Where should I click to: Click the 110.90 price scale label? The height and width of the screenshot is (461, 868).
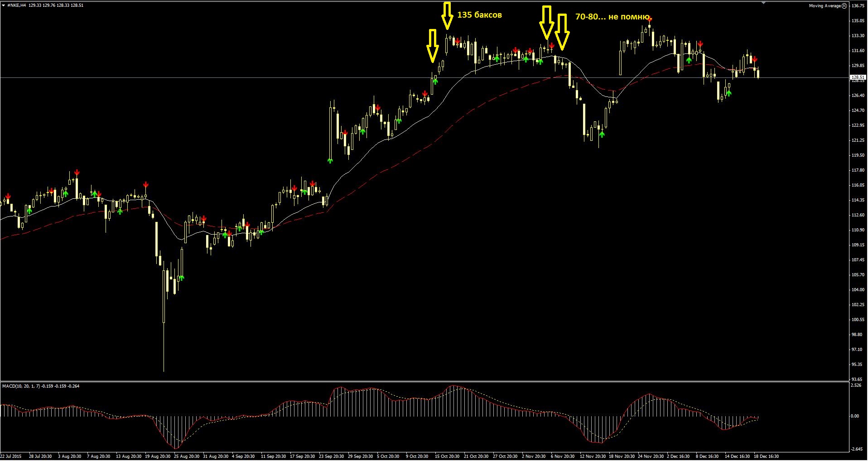coord(858,230)
